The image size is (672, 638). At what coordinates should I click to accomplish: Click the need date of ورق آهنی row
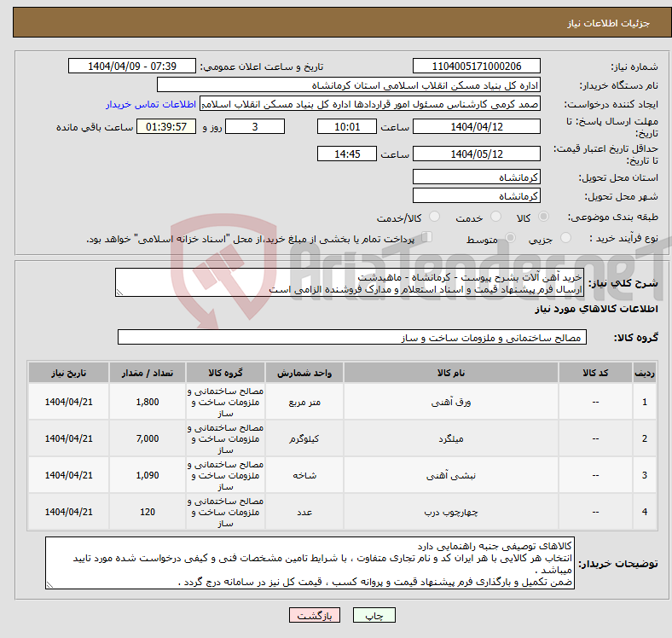point(68,402)
